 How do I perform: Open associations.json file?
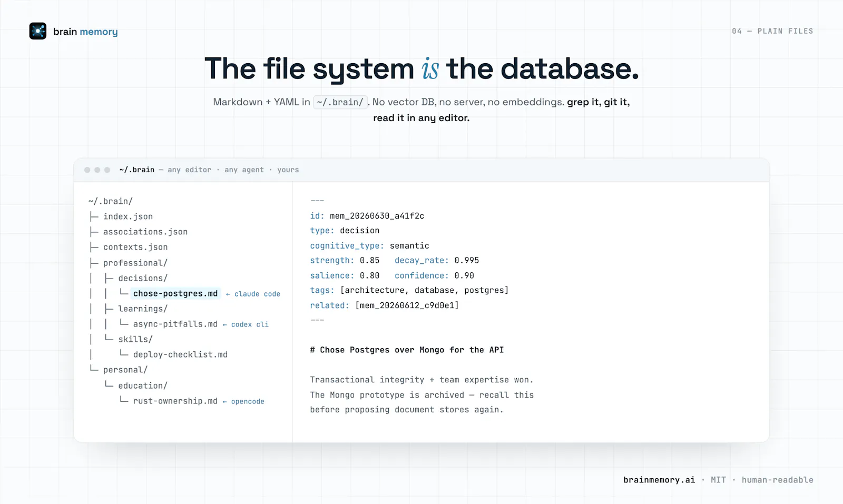click(x=145, y=232)
